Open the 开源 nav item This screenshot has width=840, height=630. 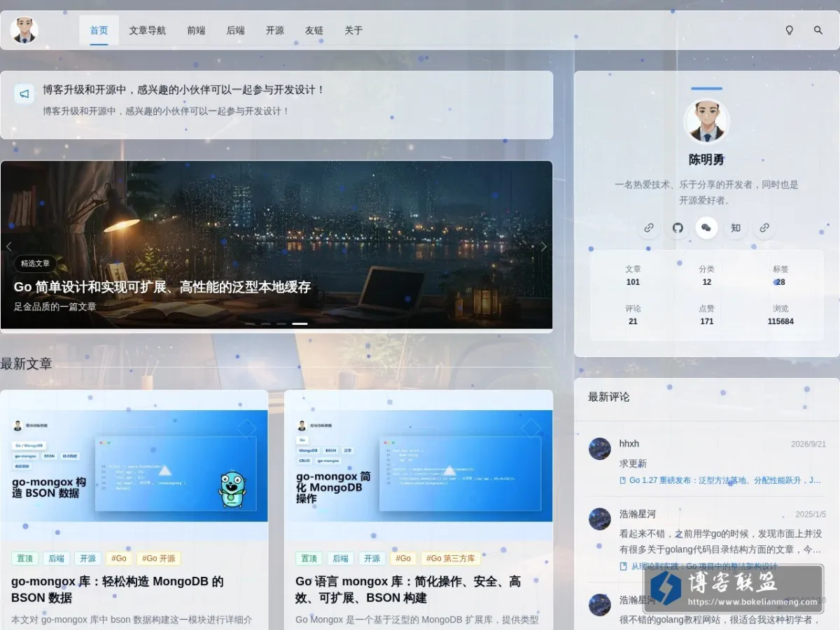coord(274,30)
